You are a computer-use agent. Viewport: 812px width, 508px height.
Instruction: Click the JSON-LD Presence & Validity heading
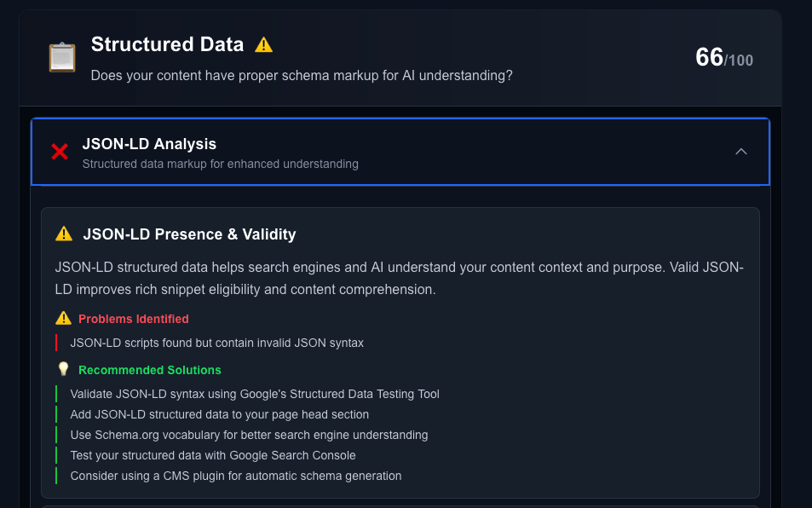[x=189, y=234]
